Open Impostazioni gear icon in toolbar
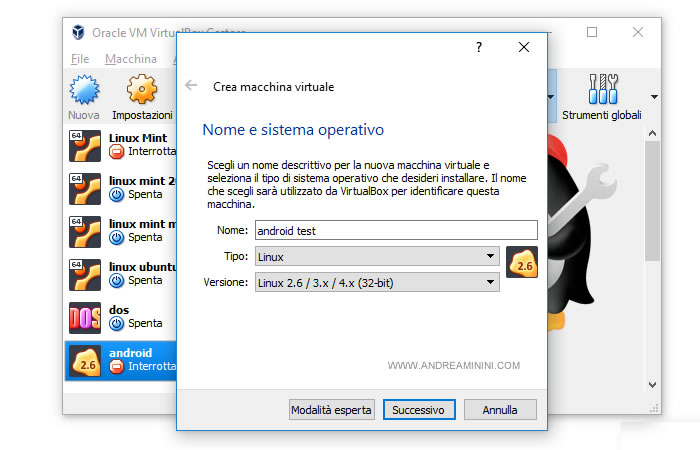Screen dimensions: 700x450 (x=142, y=89)
